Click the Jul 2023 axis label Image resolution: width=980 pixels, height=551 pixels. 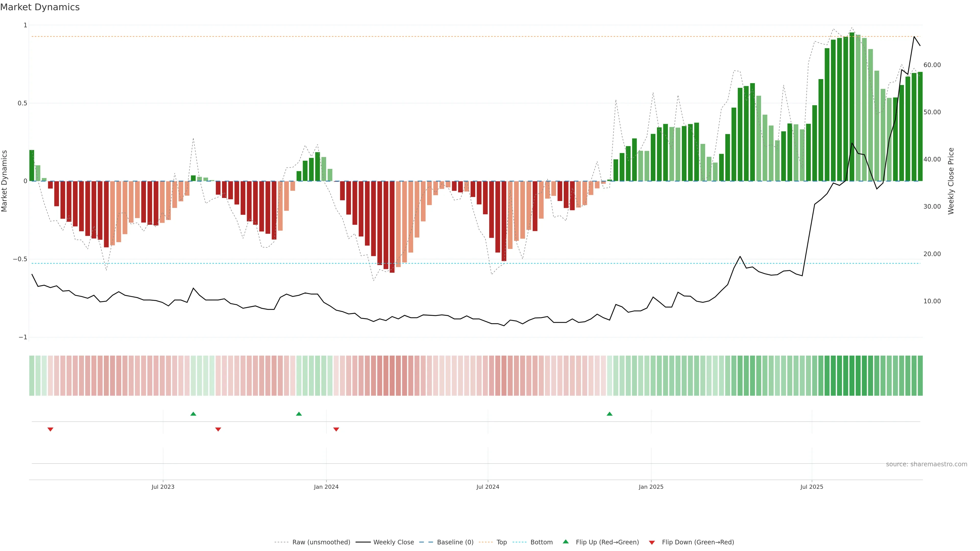coord(163,487)
